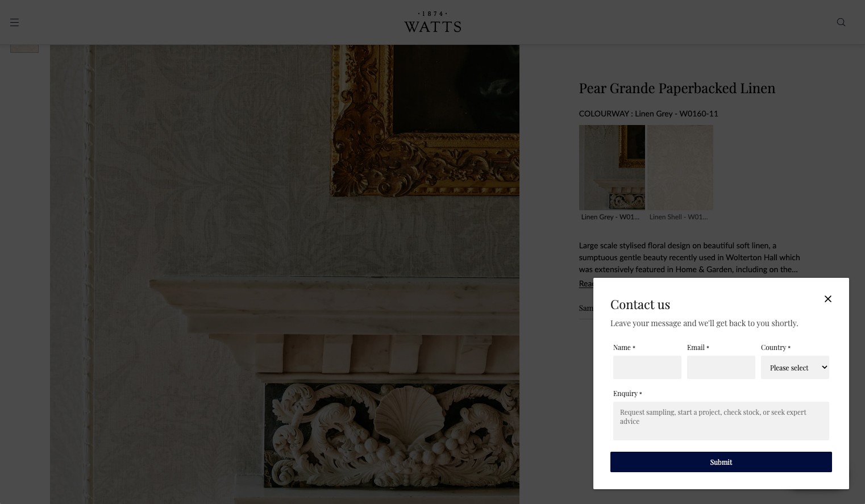Go to homepage via Watts 1874 logo
The width and height of the screenshot is (865, 504).
[432, 22]
